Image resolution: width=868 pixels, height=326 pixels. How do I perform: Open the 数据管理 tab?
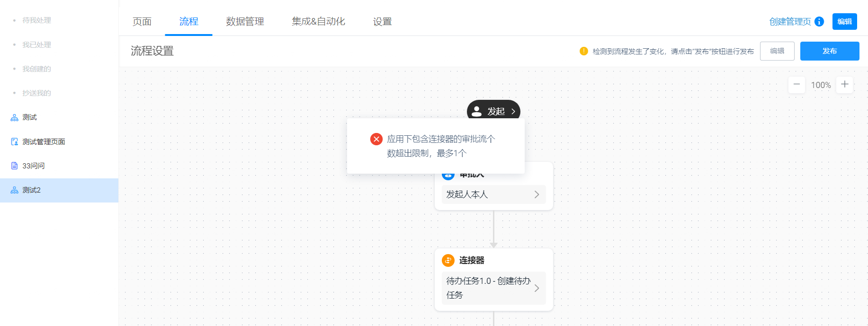click(245, 22)
